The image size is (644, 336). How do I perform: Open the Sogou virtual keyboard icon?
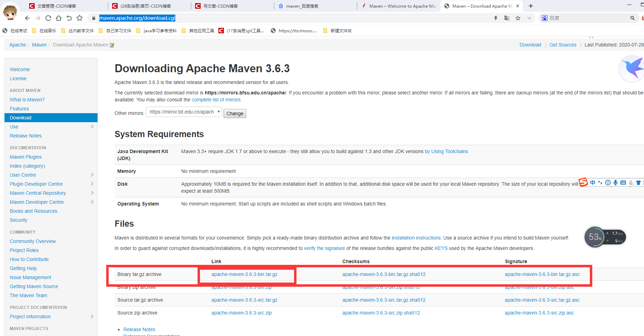coord(623,183)
